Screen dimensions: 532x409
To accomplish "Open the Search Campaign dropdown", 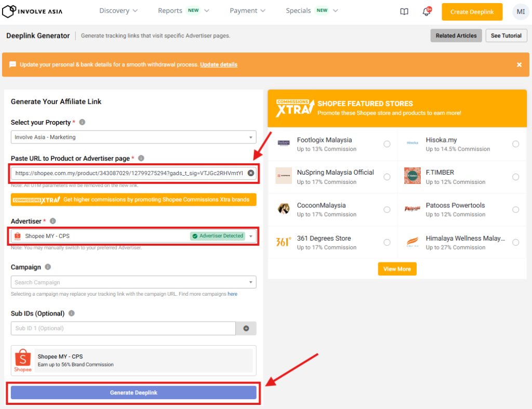I will (x=133, y=282).
